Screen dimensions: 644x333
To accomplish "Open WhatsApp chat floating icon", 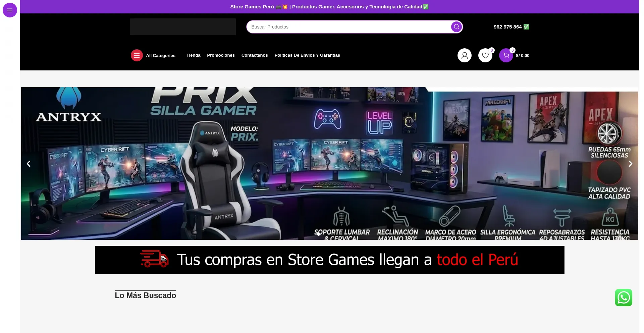I will coord(624,297).
